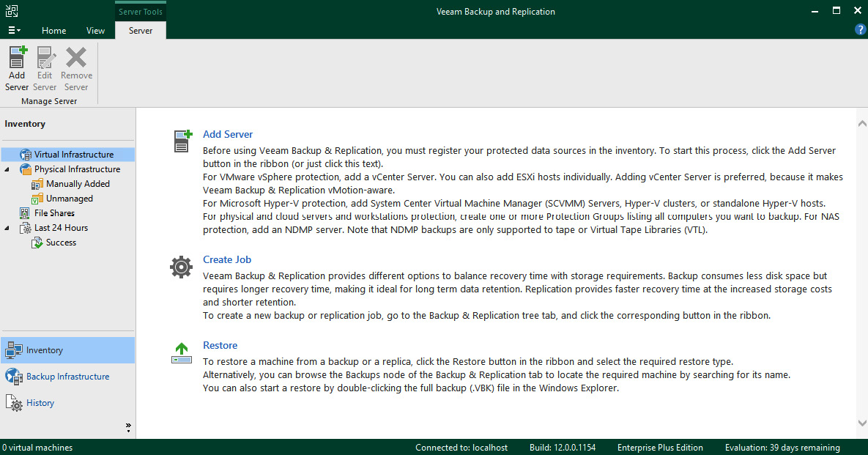Image resolution: width=868 pixels, height=455 pixels.
Task: Click the Manually Added folder icon
Action: click(x=37, y=184)
